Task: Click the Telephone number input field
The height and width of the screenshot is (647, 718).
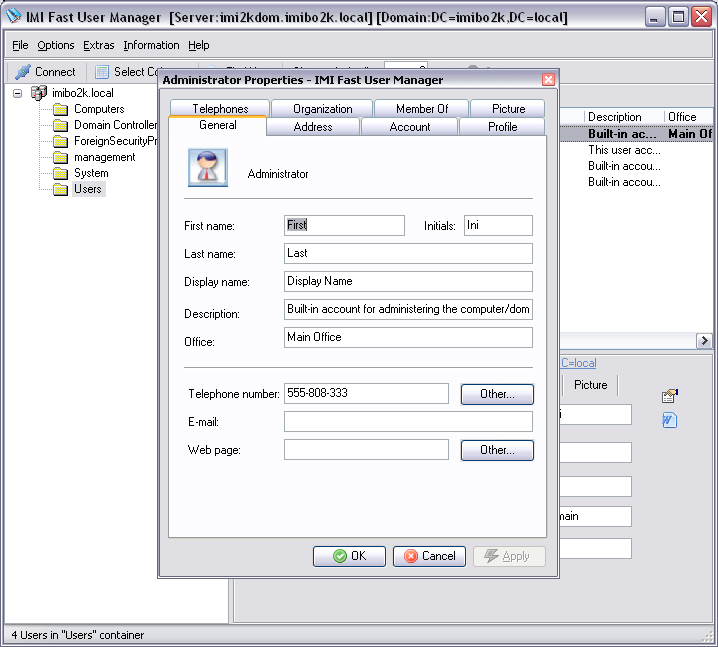Action: click(366, 393)
